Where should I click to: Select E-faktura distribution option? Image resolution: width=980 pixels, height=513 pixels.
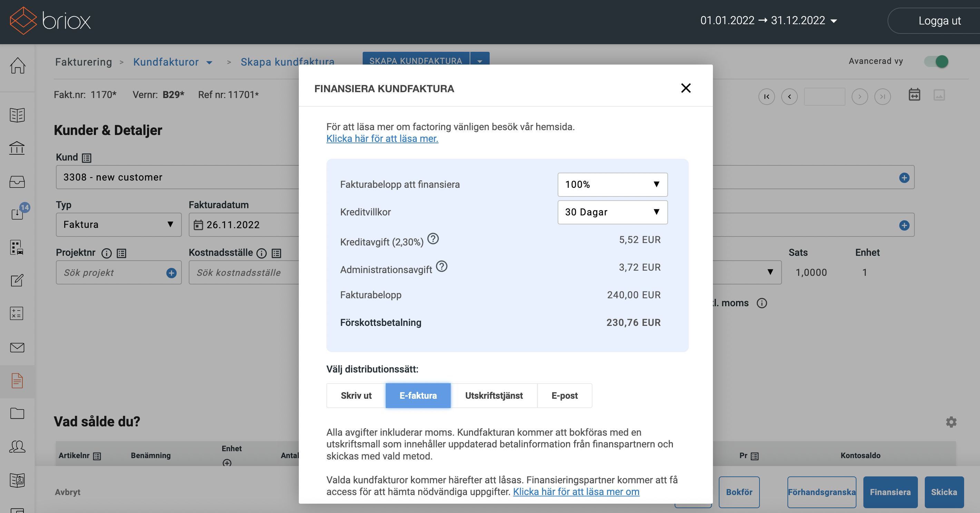[418, 395]
